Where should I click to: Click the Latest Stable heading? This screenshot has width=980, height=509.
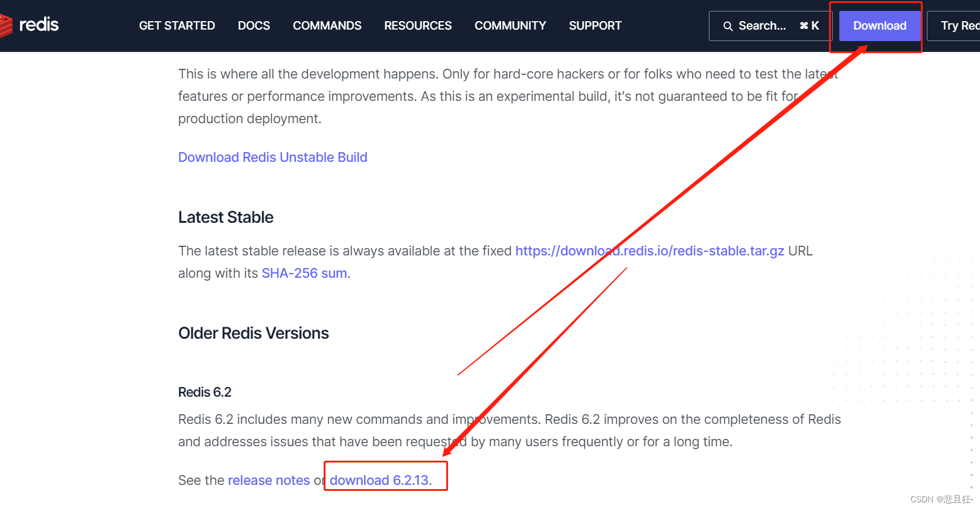pyautogui.click(x=226, y=217)
